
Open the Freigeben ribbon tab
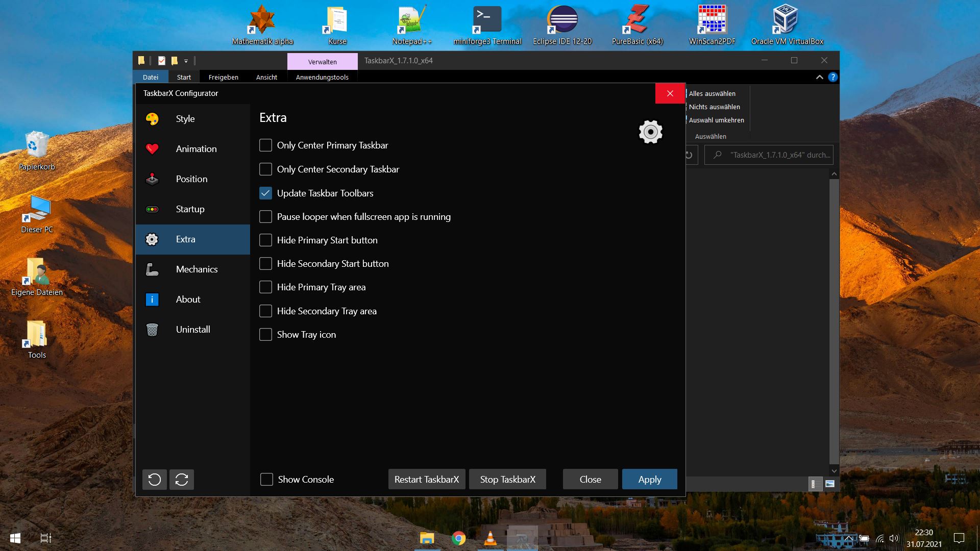click(x=223, y=78)
